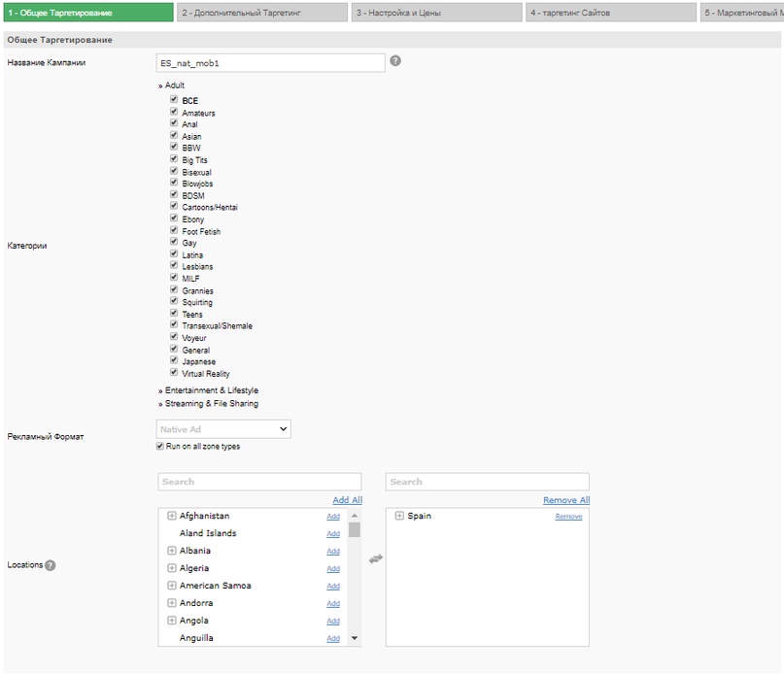Image resolution: width=784 pixels, height=674 pixels.
Task: Expand Algeria plus icon
Action: tap(172, 568)
